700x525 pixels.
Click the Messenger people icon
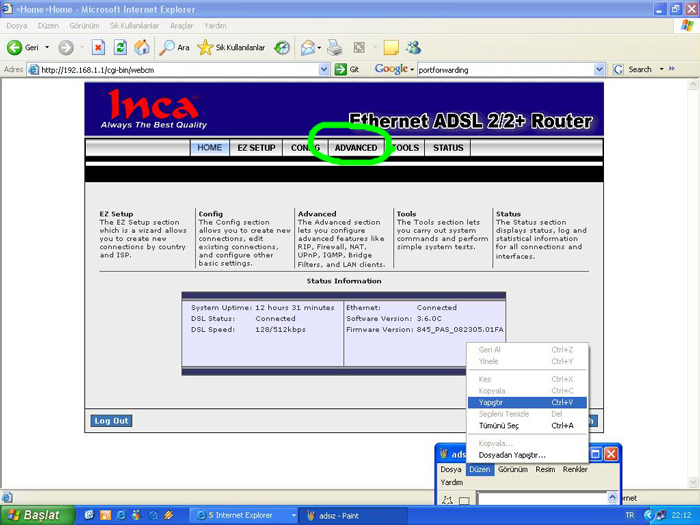pos(414,47)
